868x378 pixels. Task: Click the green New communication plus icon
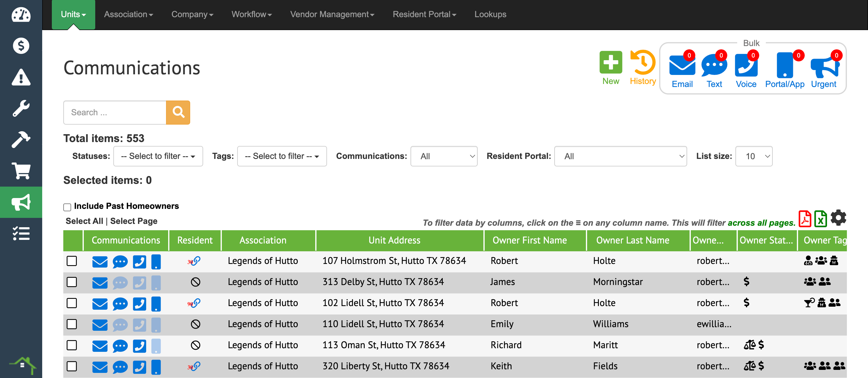[x=610, y=63]
